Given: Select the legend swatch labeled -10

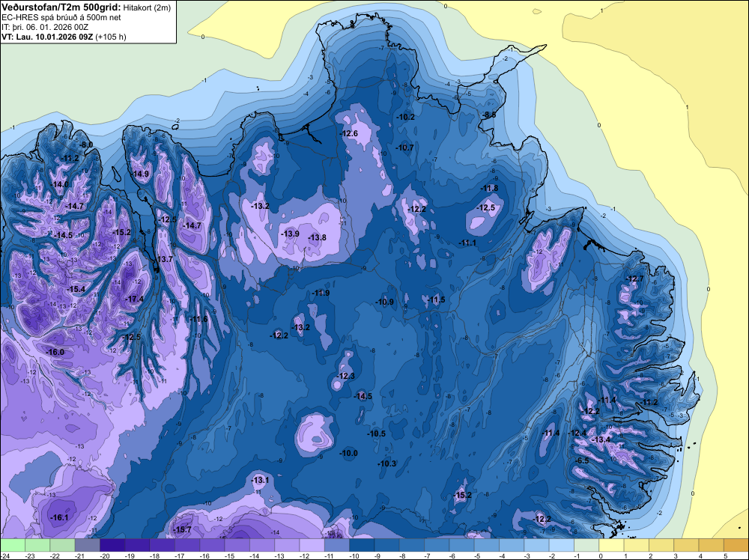Looking at the screenshot, I should [x=362, y=545].
